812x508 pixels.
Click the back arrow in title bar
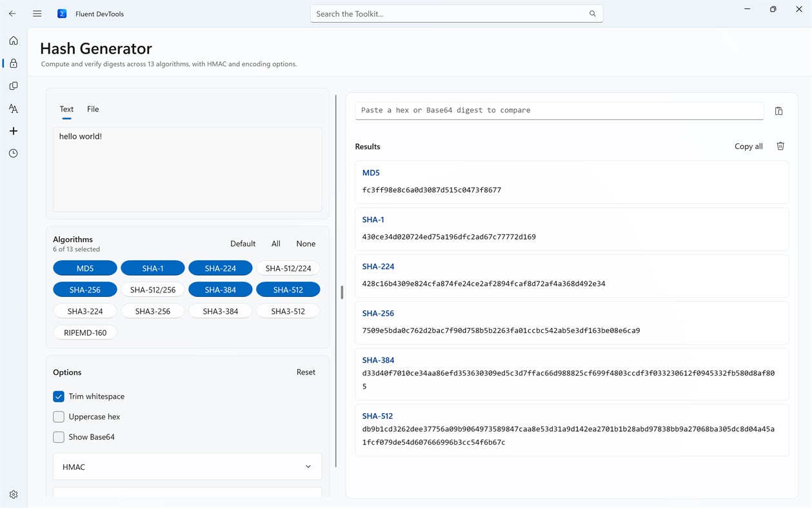(x=12, y=14)
